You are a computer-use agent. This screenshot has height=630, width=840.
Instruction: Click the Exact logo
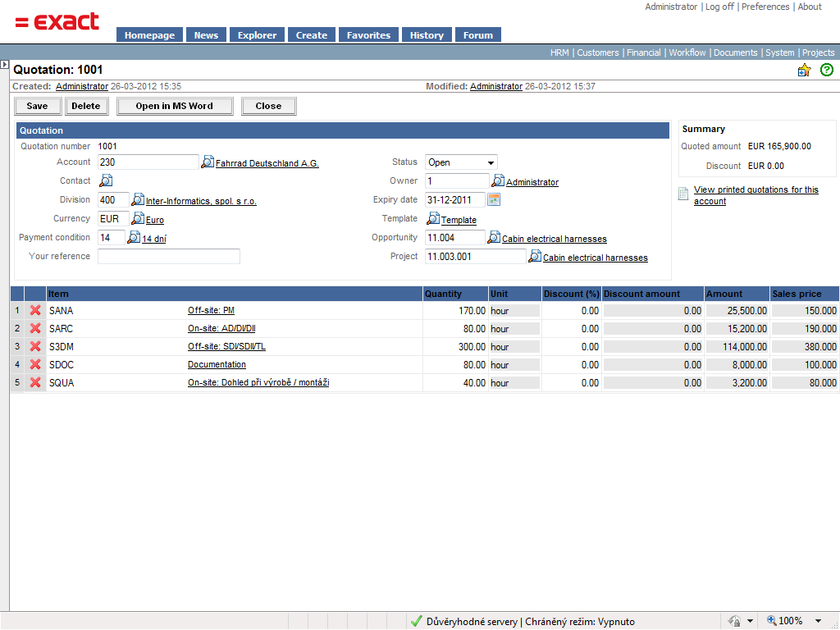click(x=57, y=22)
